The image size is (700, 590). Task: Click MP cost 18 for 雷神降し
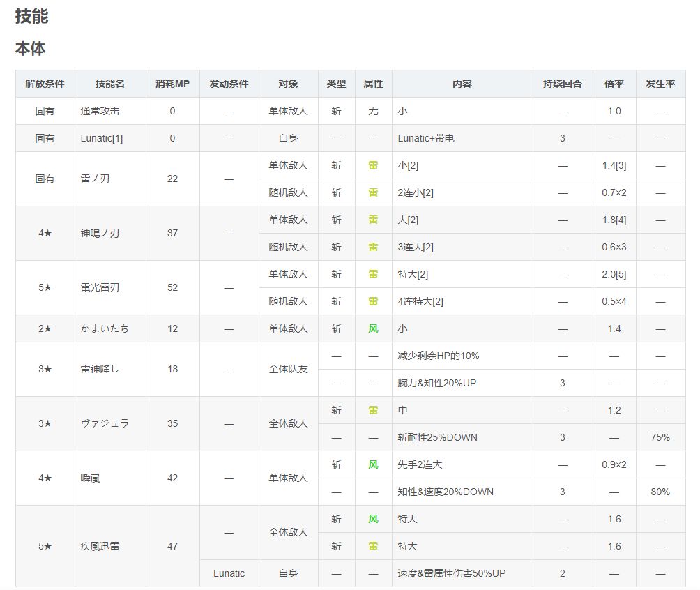click(x=173, y=370)
